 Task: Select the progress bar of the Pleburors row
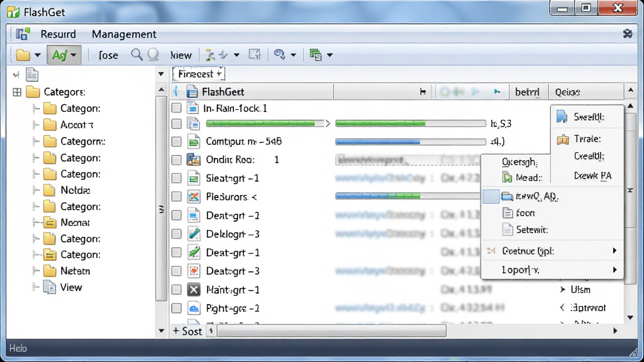click(x=408, y=196)
